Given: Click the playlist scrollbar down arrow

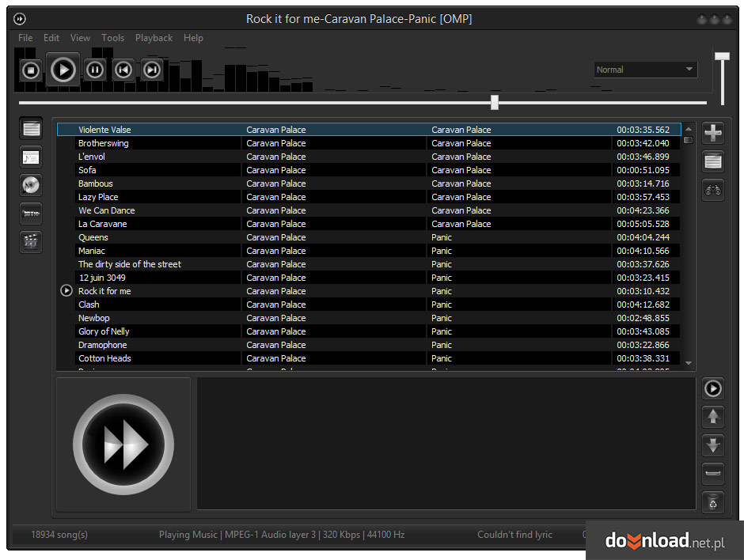Looking at the screenshot, I should coord(689,363).
